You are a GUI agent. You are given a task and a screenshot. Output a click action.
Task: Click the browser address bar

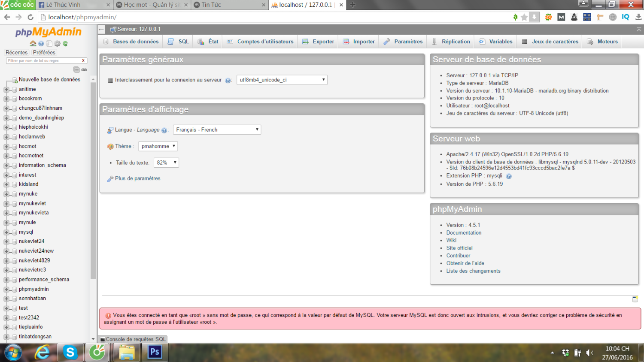275,17
